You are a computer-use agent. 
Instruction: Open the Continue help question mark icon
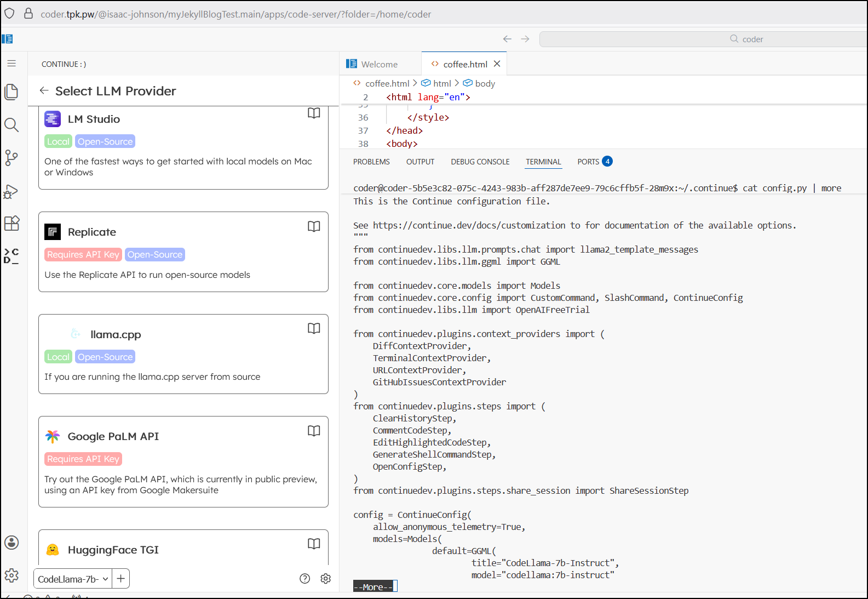(305, 579)
